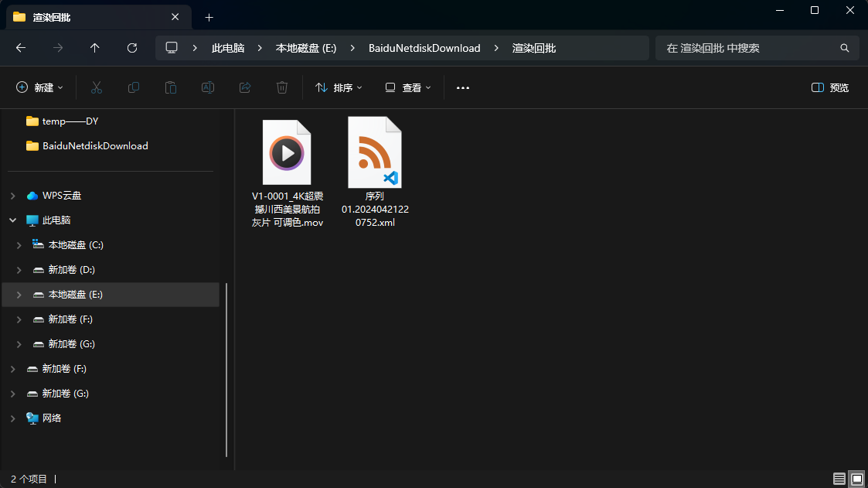Minimize the File Explorer window
868x488 pixels.
click(x=780, y=11)
